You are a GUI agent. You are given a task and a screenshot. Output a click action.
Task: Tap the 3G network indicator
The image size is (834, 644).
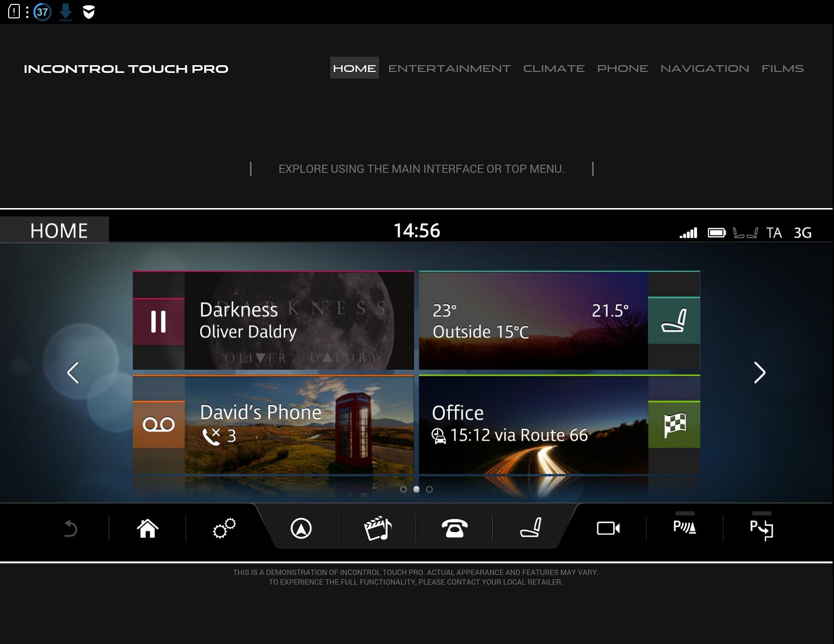pyautogui.click(x=803, y=233)
